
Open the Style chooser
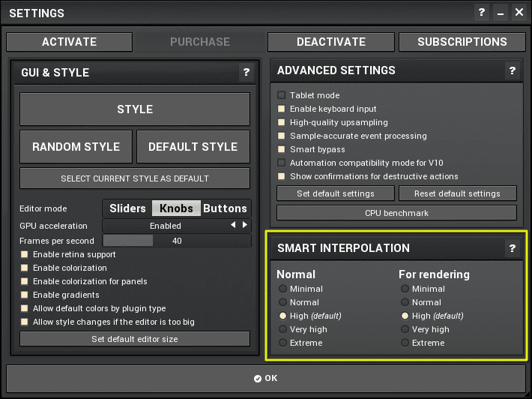click(x=135, y=109)
